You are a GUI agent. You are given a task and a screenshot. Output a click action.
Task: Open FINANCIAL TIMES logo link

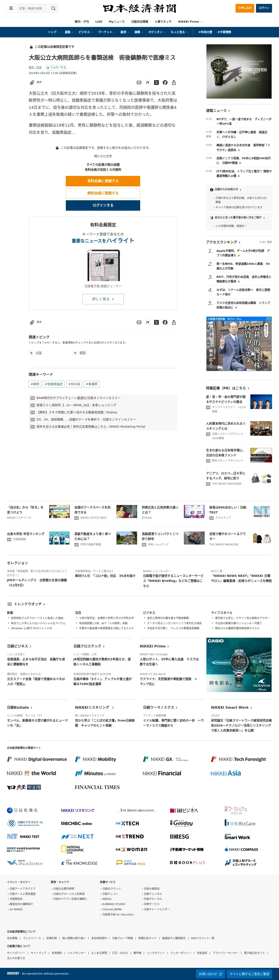pyautogui.click(x=97, y=787)
